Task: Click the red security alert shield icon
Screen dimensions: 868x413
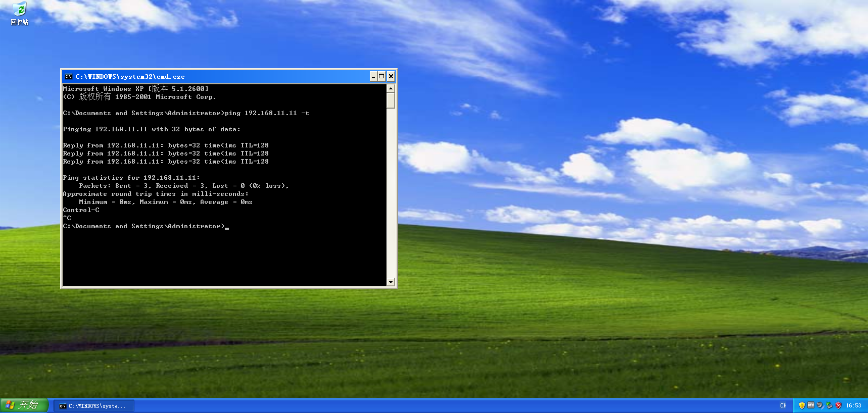Action: 838,405
